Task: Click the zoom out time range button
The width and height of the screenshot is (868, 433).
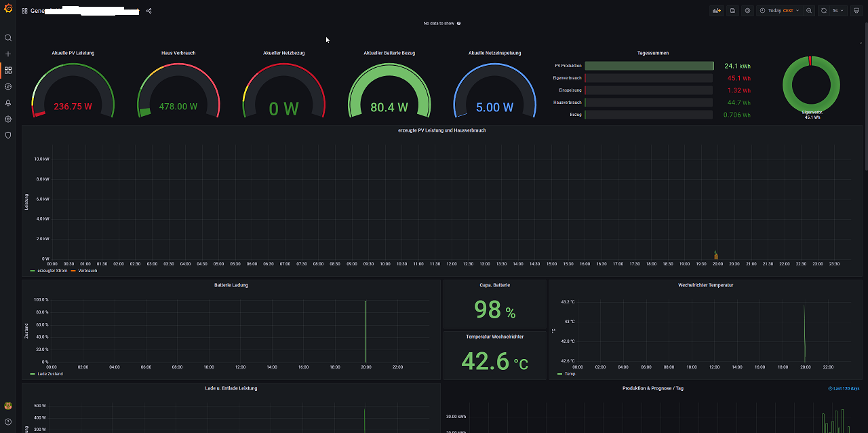Action: click(809, 11)
